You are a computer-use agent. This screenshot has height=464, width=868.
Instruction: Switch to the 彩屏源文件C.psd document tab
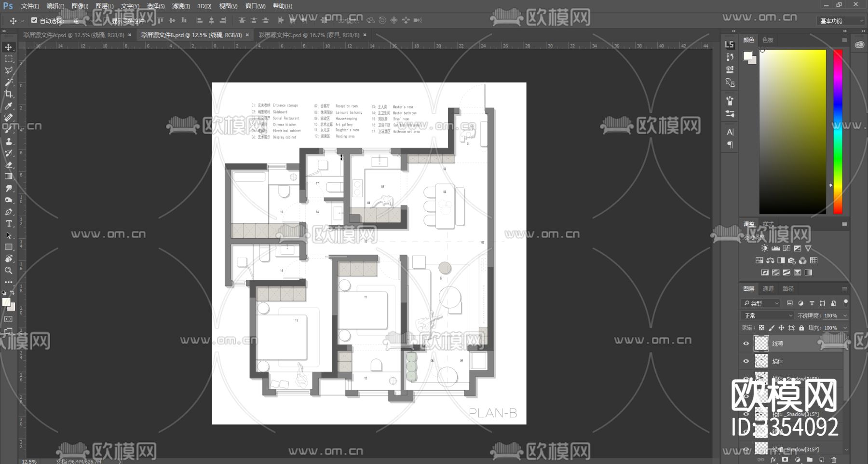(309, 35)
